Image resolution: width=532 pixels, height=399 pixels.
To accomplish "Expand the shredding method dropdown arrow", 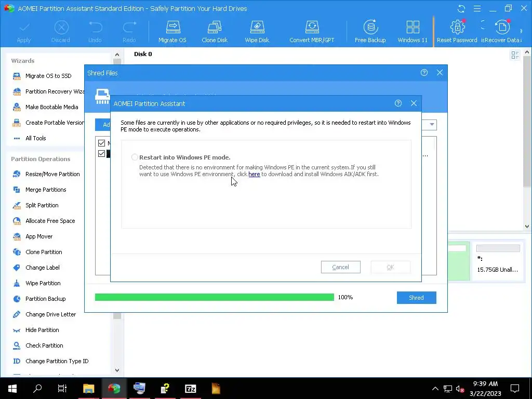I will (x=432, y=125).
